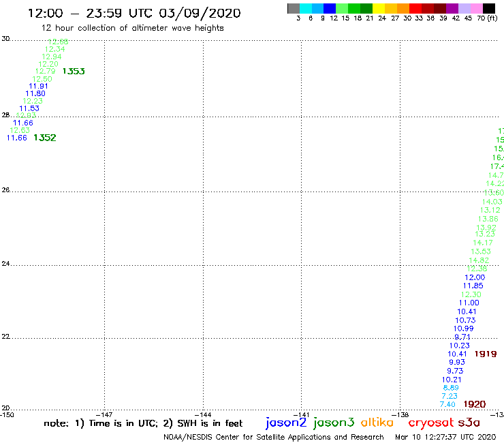The height and width of the screenshot is (443, 504).
Task: Click the 10.99 wave height value
Action: coord(464,329)
